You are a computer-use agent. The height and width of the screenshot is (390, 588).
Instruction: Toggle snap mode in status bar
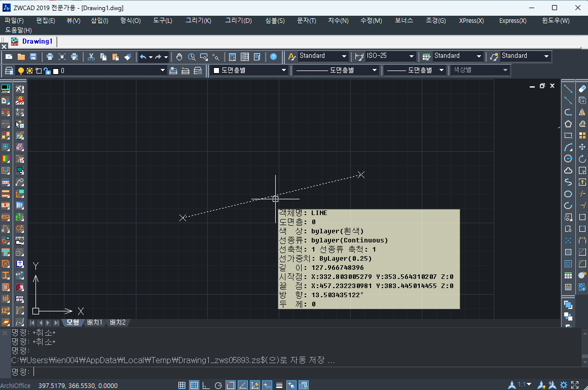click(182, 385)
